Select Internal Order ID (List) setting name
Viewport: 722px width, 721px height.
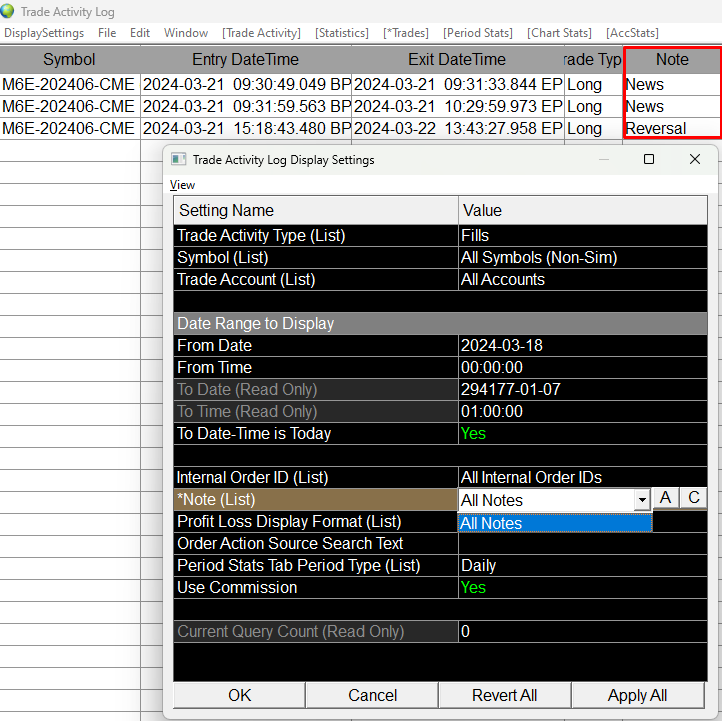(316, 477)
